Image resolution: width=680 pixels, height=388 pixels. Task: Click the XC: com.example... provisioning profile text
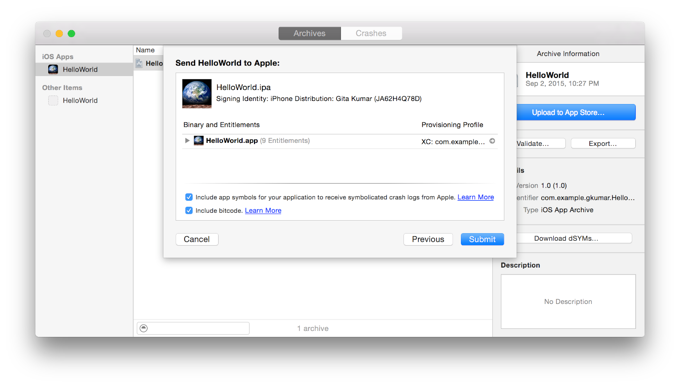(x=453, y=142)
